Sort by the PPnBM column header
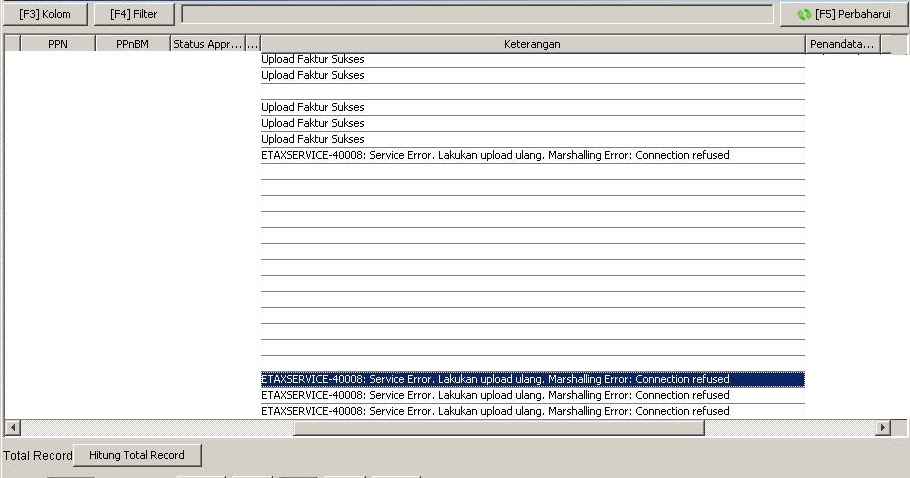910x478 pixels. tap(132, 44)
